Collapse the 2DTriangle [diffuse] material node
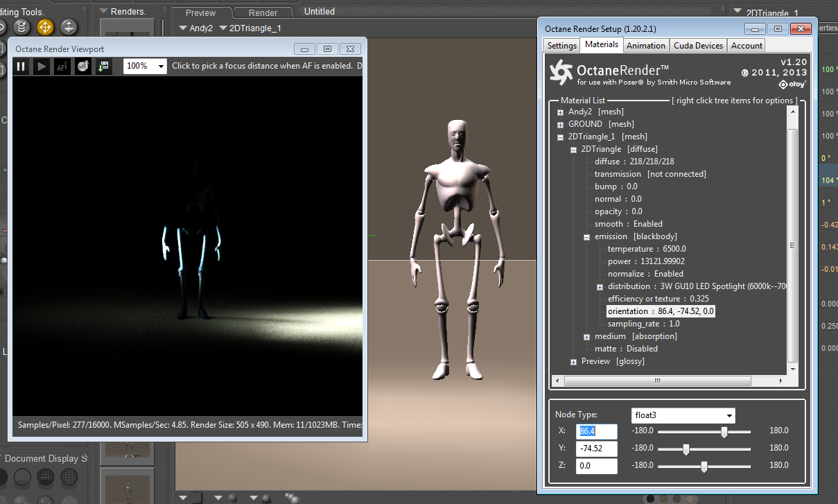This screenshot has width=838, height=504. 574,149
